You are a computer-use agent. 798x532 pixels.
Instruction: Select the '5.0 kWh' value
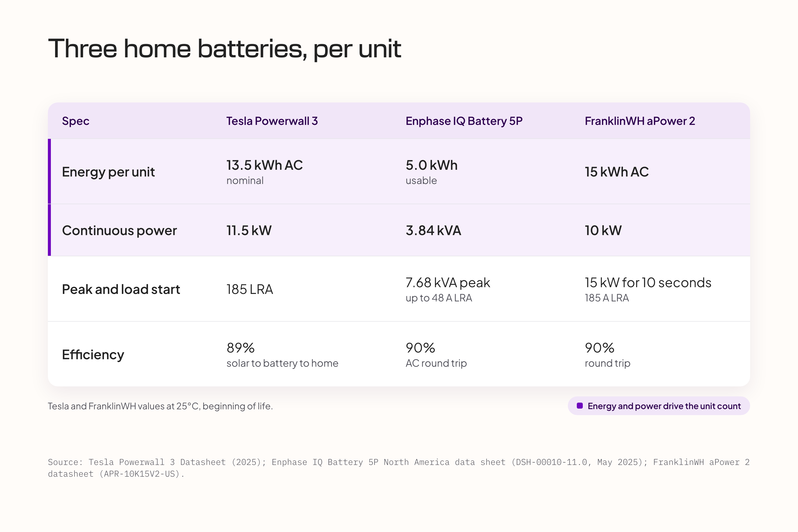432,165
